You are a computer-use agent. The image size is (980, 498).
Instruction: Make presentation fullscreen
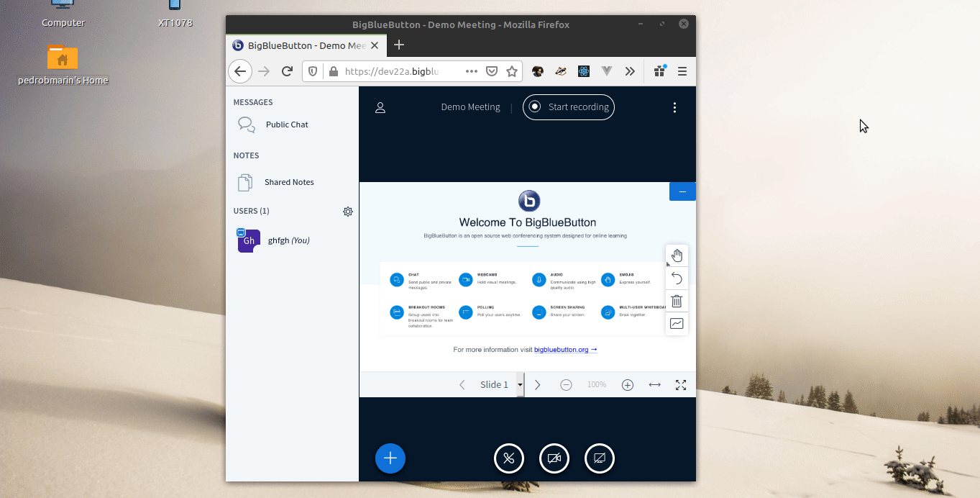point(681,385)
